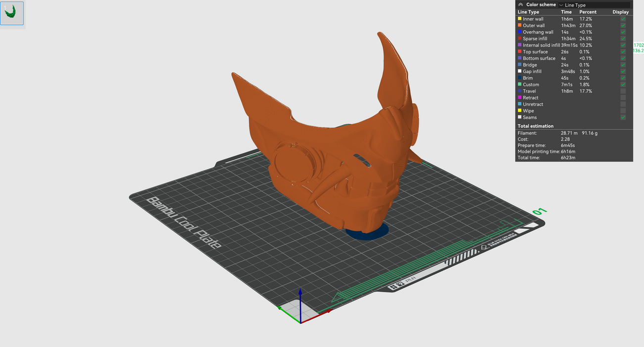Click the Percent column header
Screen dimensions: 644x347
tap(588, 12)
